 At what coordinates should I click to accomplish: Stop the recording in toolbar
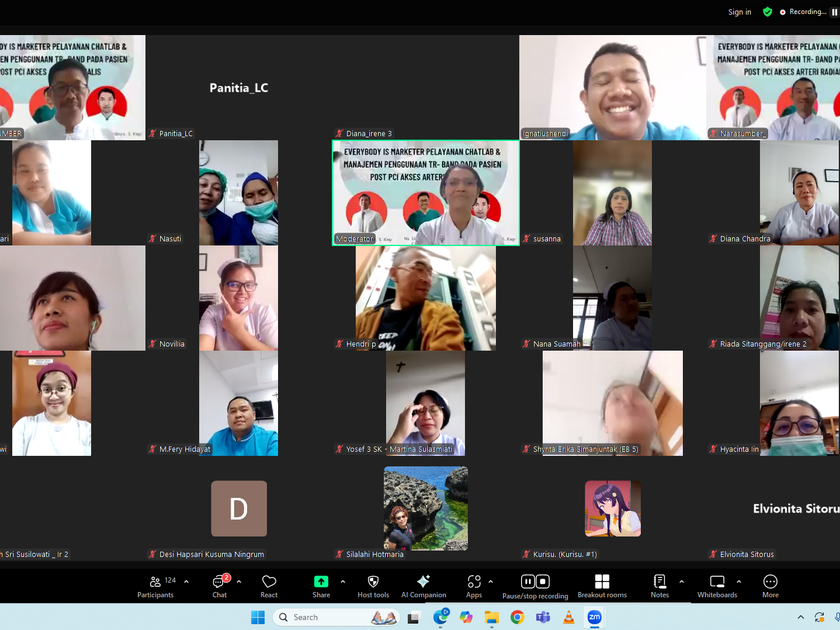click(x=543, y=581)
